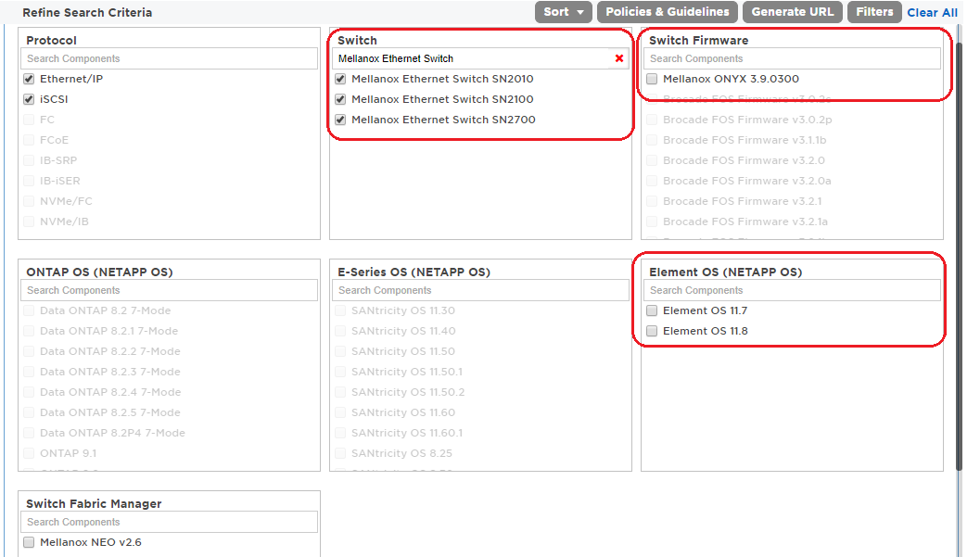Screen dimensions: 980x557
Task: Click the Switch Fabric Manager search field
Action: 169,522
